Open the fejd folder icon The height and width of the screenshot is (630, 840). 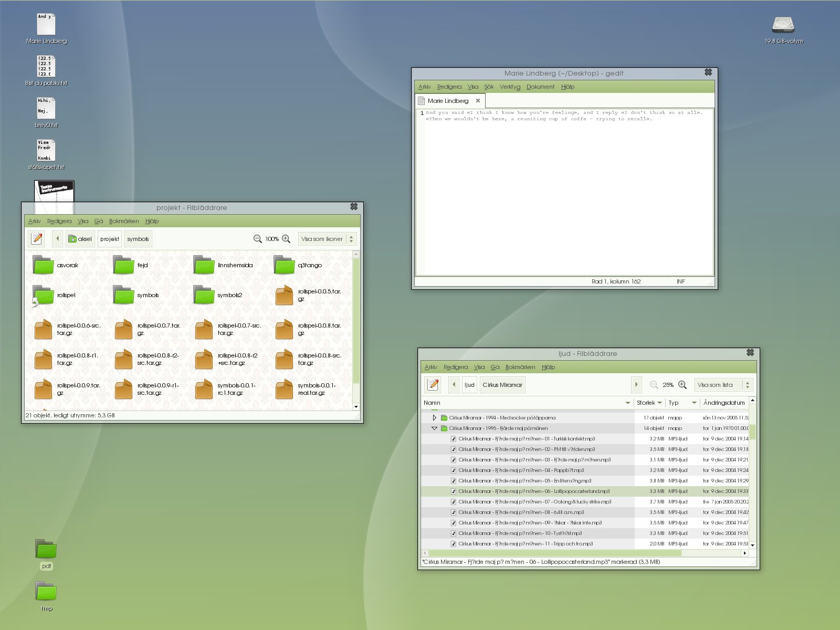point(123,265)
